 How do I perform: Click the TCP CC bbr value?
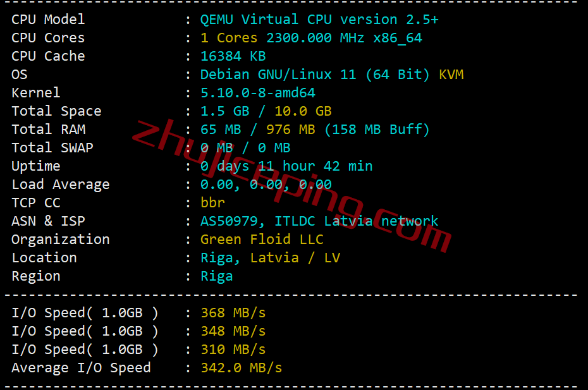(x=212, y=202)
